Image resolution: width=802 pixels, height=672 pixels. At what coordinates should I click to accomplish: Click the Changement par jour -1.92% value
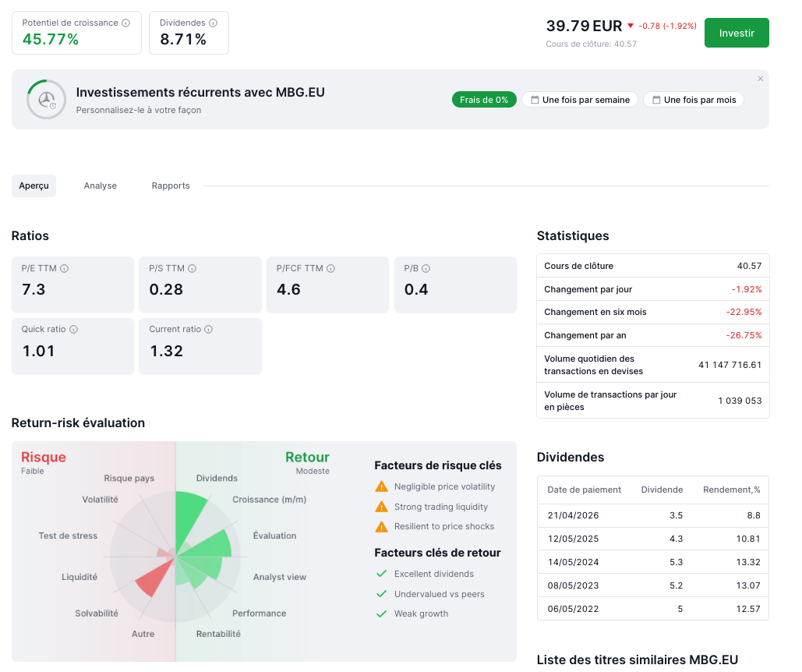(746, 289)
